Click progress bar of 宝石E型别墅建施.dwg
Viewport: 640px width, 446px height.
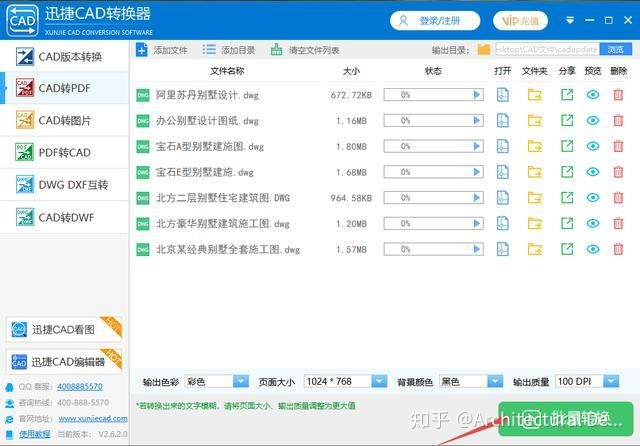[x=433, y=172]
